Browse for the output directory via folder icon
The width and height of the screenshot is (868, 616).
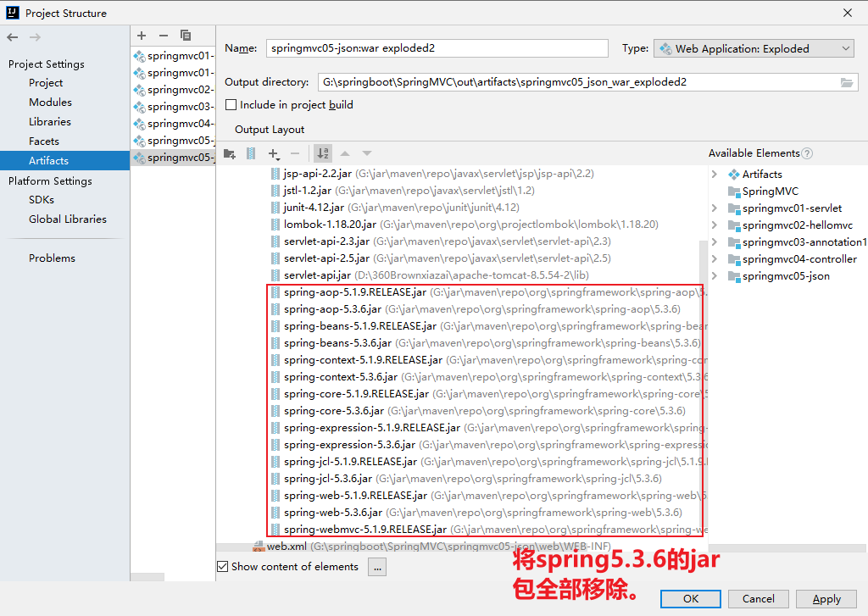point(848,82)
